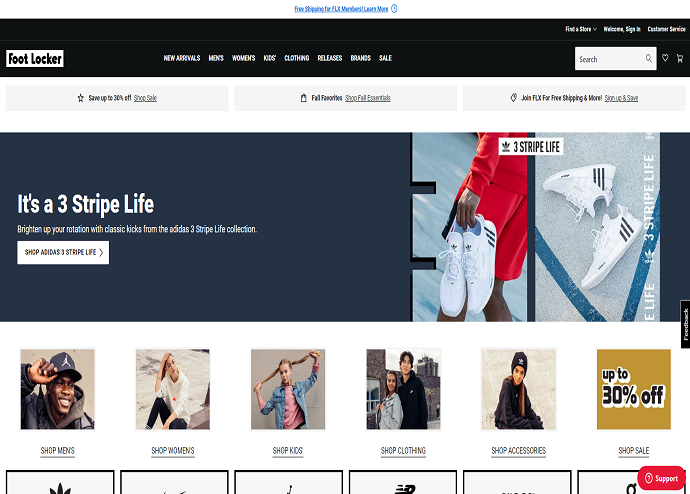Click the SHOP SALE text link
Viewport: 690px width, 494px height.
tap(634, 451)
